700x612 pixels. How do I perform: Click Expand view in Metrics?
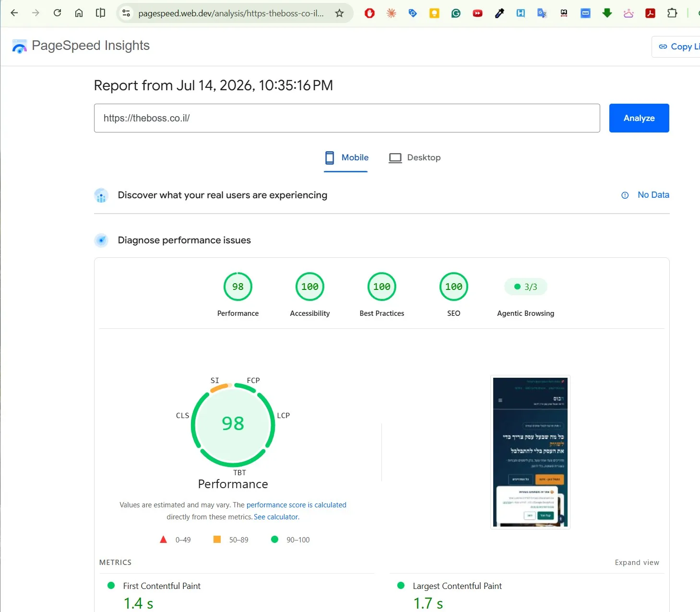[x=637, y=563]
